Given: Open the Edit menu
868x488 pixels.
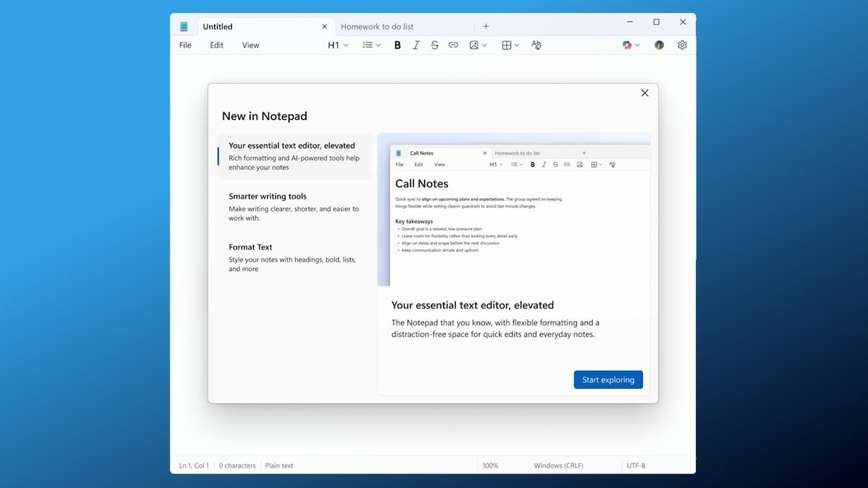Looking at the screenshot, I should [x=217, y=45].
